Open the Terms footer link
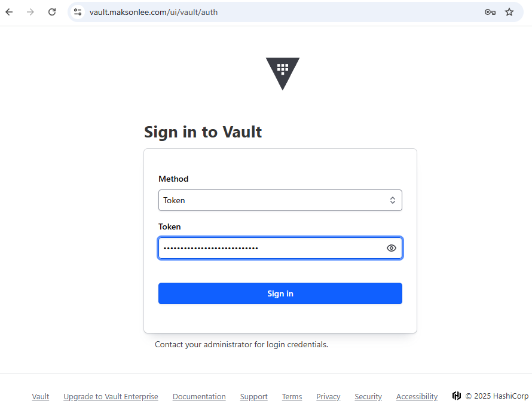Screen dimensions: 532x407 292,396
